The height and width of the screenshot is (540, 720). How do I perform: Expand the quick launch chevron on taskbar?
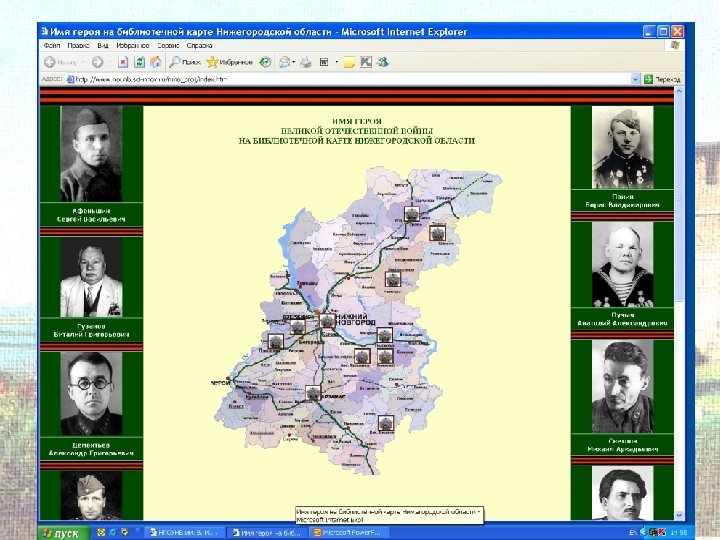click(137, 531)
